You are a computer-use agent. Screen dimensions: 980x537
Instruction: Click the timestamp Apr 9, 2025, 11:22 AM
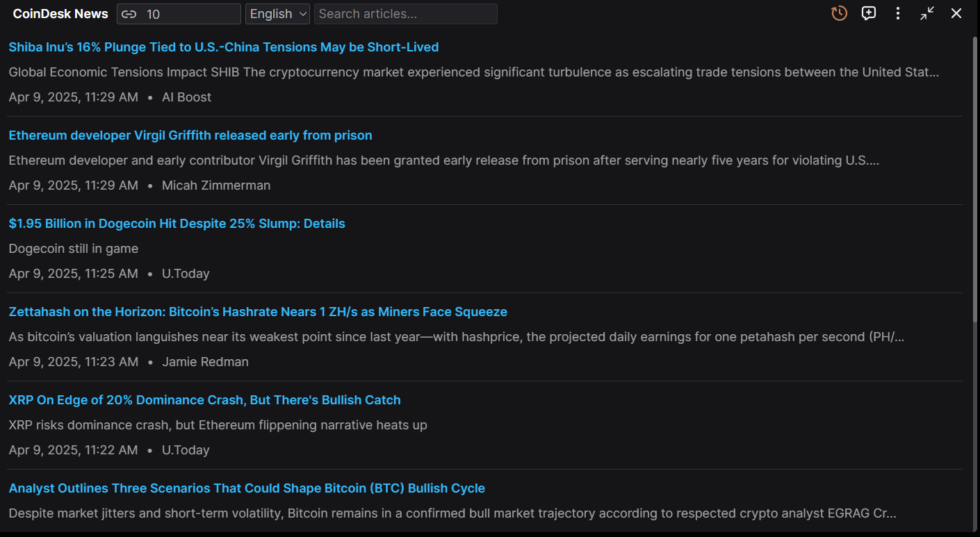(74, 450)
